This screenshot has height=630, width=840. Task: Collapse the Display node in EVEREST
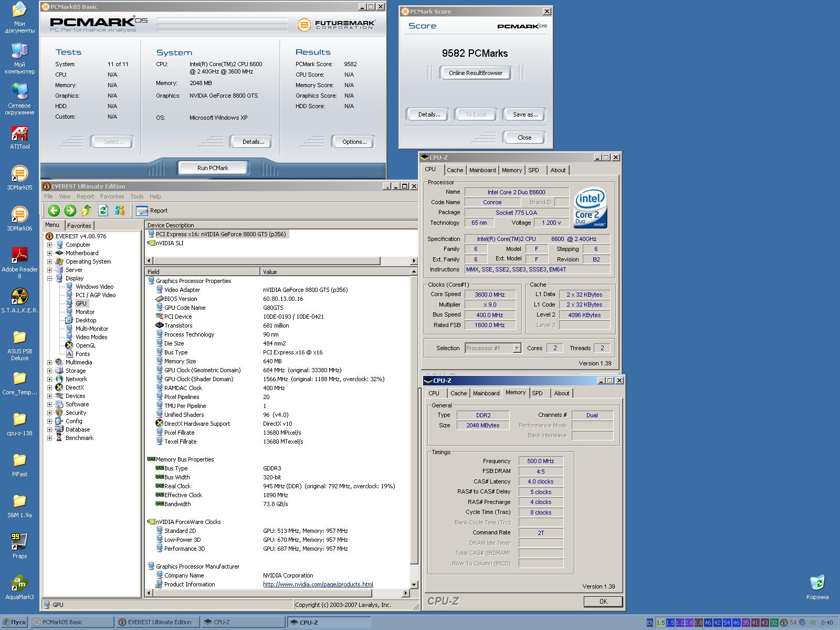tap(50, 278)
